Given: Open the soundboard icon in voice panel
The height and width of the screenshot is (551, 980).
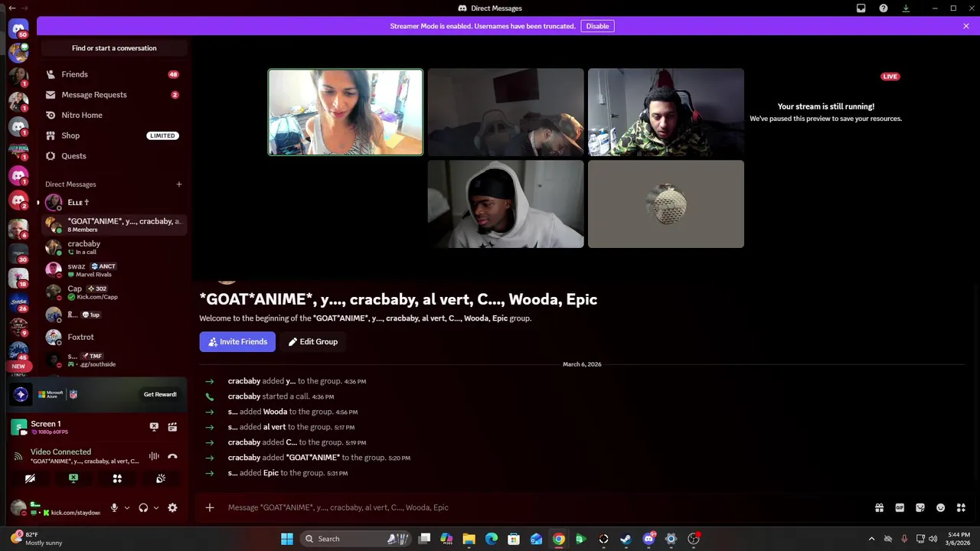Looking at the screenshot, I should 161,478.
